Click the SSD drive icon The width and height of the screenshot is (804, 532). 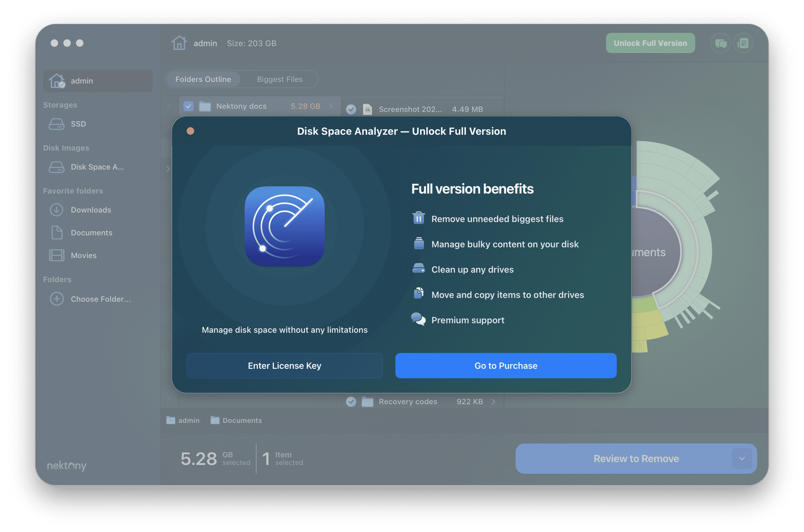pos(56,124)
